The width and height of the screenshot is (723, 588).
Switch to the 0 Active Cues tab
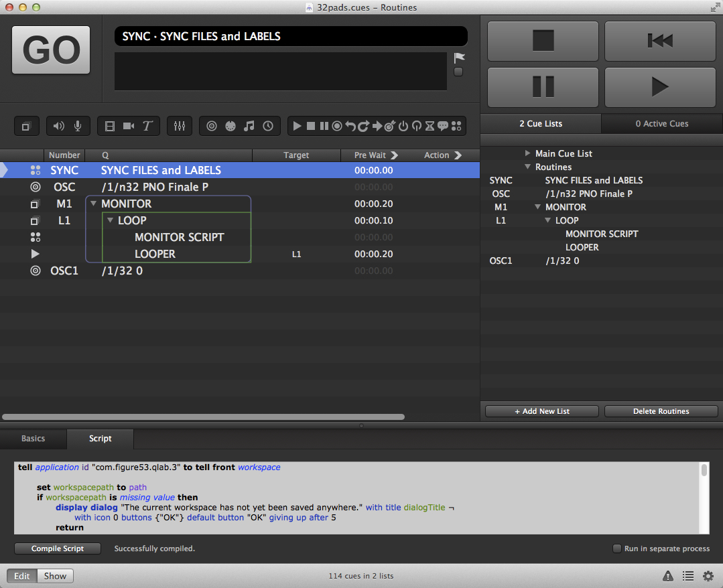661,124
